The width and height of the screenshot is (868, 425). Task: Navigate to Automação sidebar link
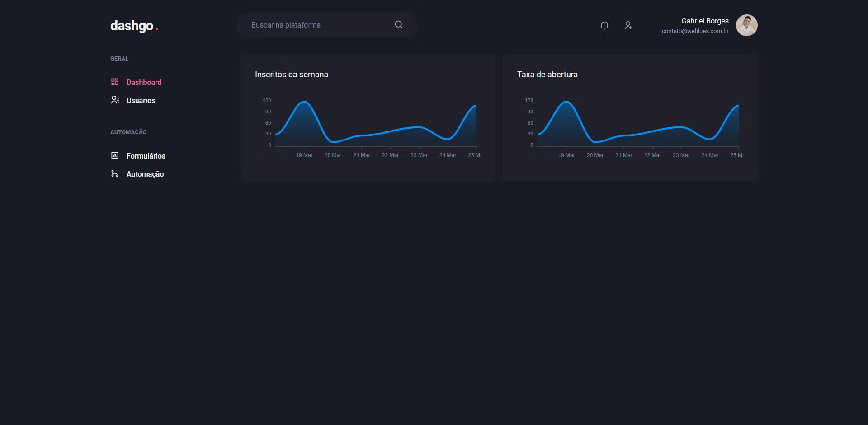(145, 174)
